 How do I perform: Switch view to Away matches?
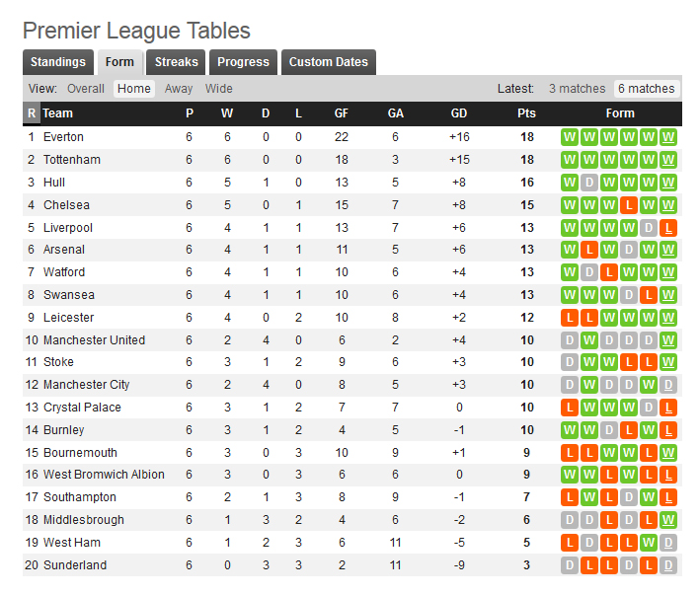(x=179, y=89)
